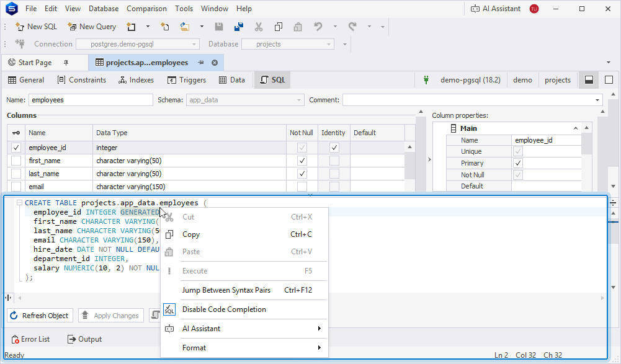Pin the Start Page tab
Image resolution: width=621 pixels, height=364 pixels.
click(66, 63)
